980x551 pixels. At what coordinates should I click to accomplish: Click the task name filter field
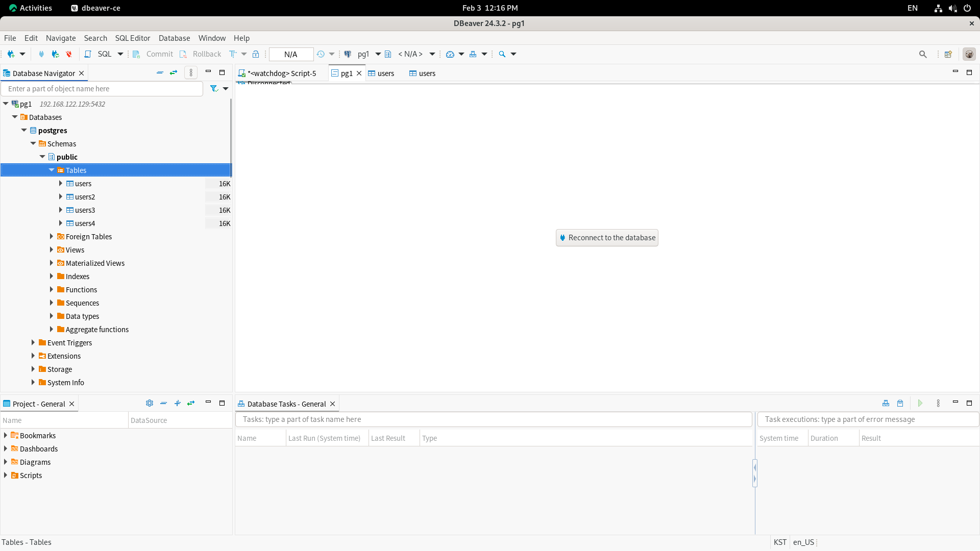493,419
